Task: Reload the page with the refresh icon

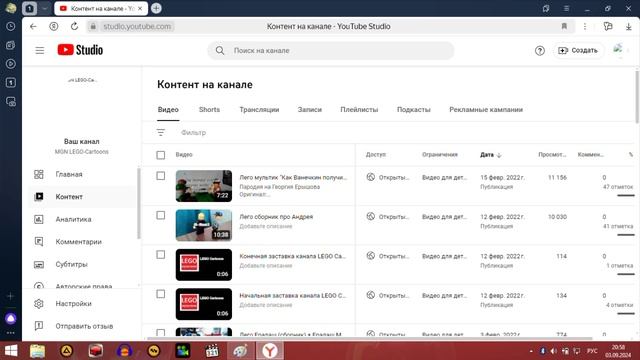Action: pyautogui.click(x=74, y=26)
